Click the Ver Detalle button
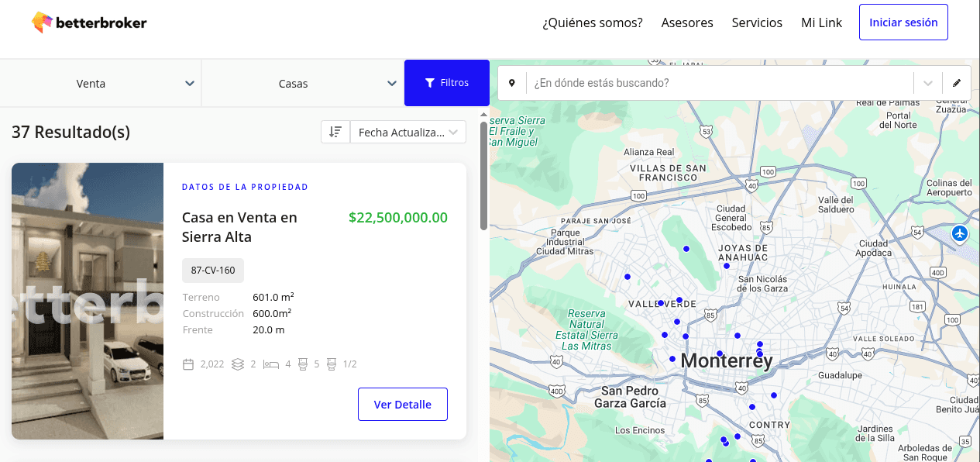 (x=403, y=405)
